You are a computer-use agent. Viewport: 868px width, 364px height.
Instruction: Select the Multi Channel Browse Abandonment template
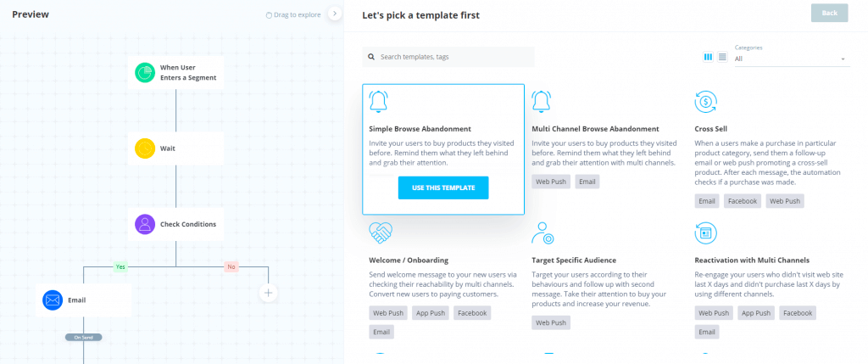pos(595,129)
